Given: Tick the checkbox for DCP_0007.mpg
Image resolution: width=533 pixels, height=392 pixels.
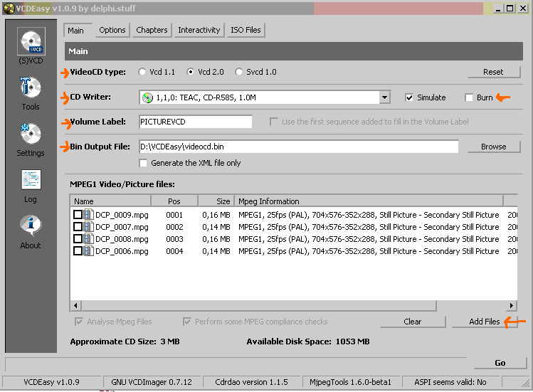Looking at the screenshot, I should coord(78,227).
